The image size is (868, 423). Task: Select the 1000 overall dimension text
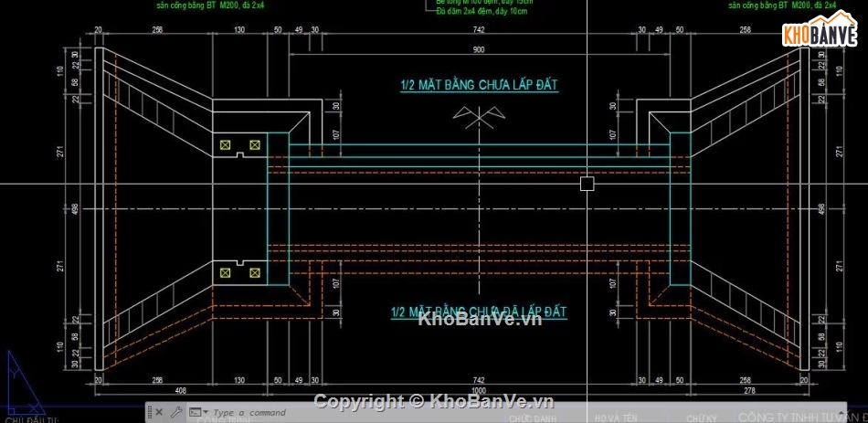479,390
